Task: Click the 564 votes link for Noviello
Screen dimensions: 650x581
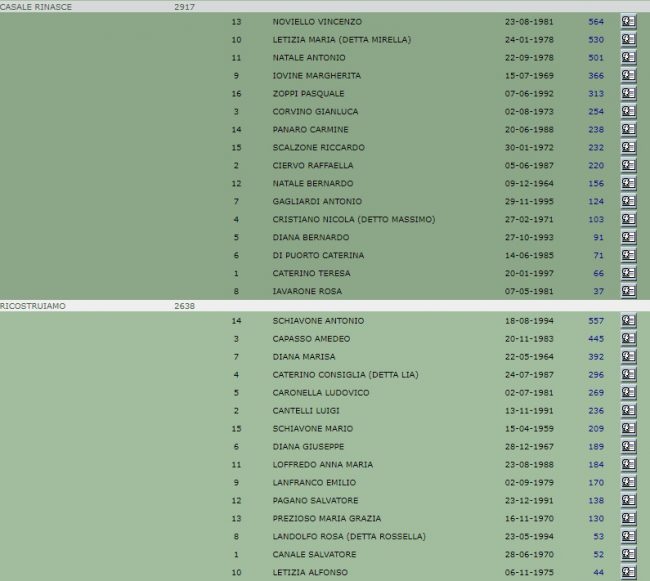Action: [x=595, y=21]
